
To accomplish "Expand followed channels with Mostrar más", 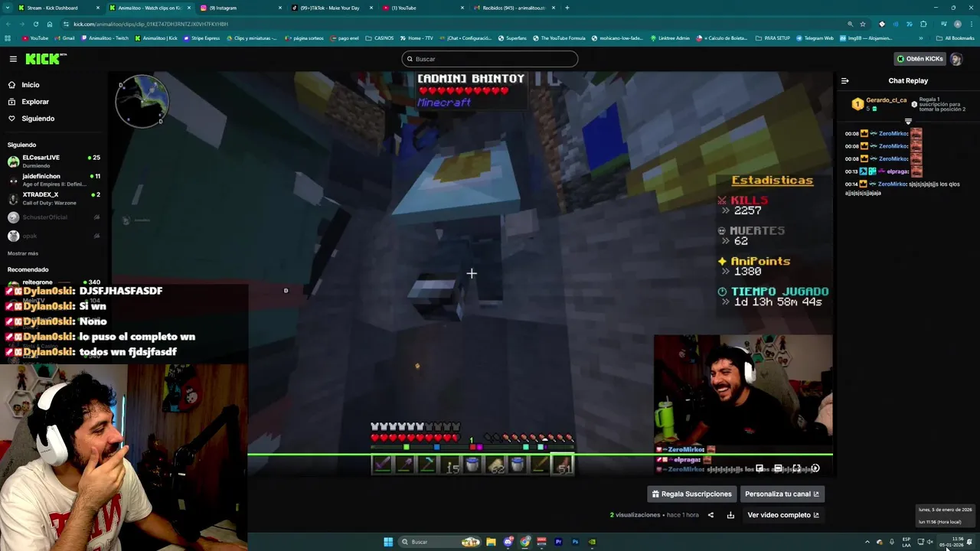I will click(x=23, y=253).
